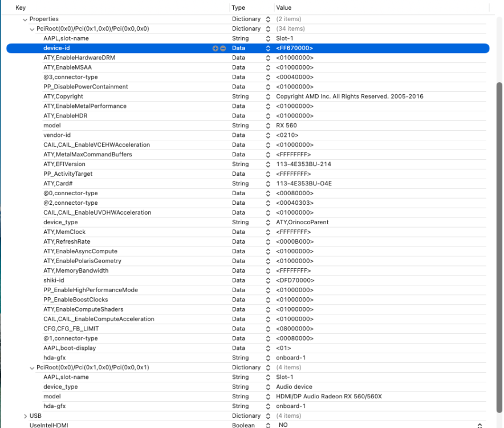Click the <01> boot-display value
Image resolution: width=504 pixels, height=428 pixels.
tap(283, 348)
